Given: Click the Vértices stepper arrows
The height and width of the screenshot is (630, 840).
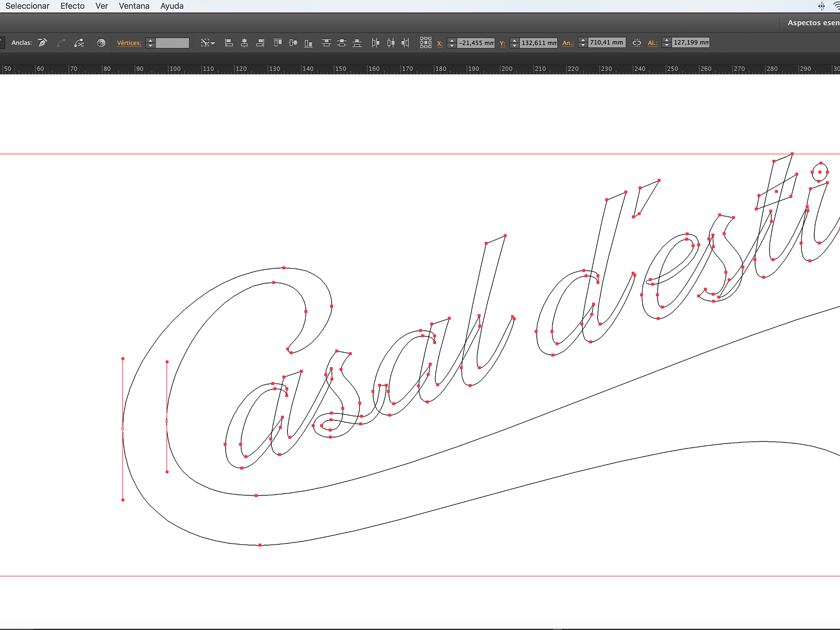Looking at the screenshot, I should pos(150,42).
